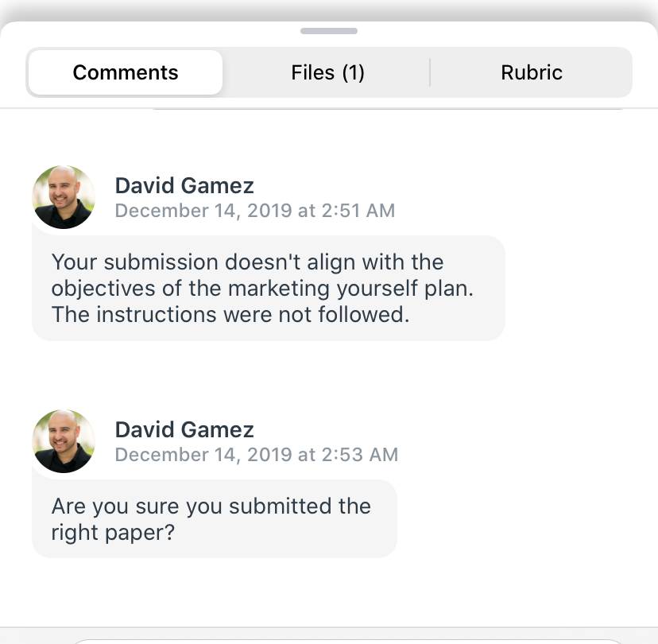The height and width of the screenshot is (644, 658).
Task: Click empty space below the last comment
Action: (x=329, y=592)
